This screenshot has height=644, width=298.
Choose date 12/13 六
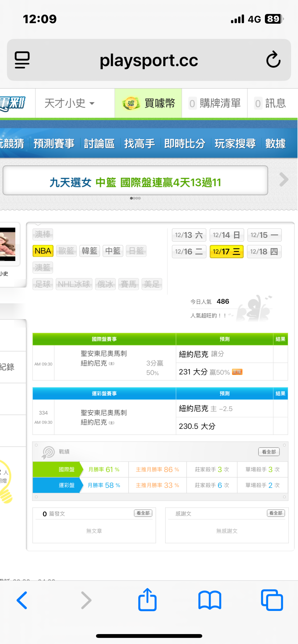point(189,235)
